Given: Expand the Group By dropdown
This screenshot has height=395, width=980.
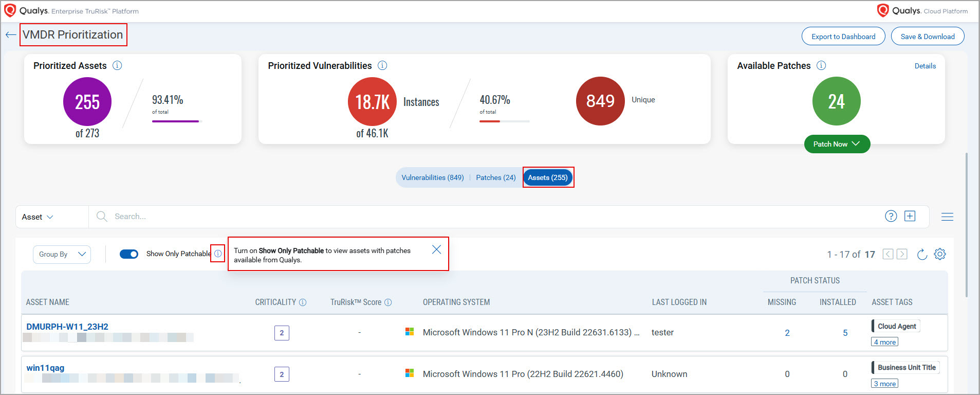Looking at the screenshot, I should coord(62,254).
